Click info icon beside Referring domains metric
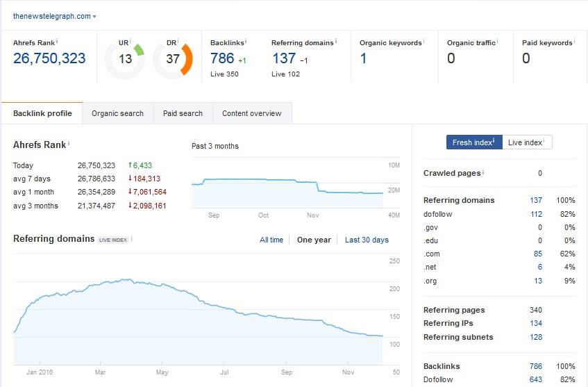588x387 pixels. [336, 41]
